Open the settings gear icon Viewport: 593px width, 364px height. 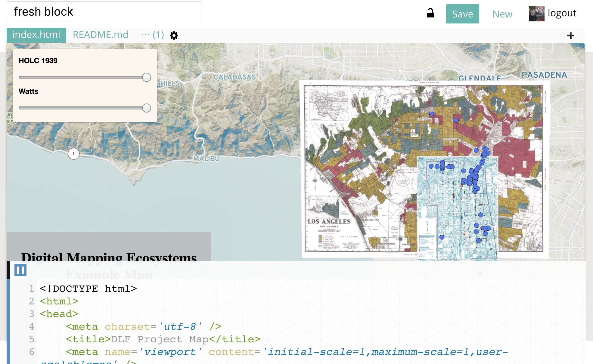point(174,35)
